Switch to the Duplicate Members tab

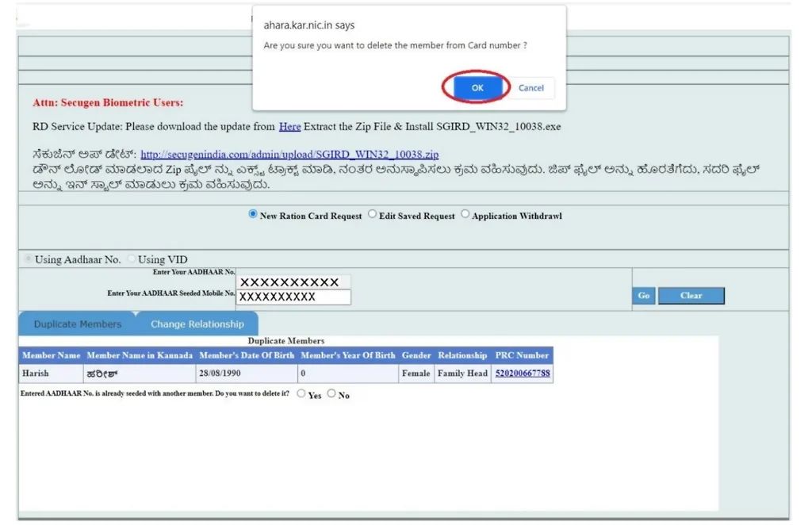click(x=77, y=324)
